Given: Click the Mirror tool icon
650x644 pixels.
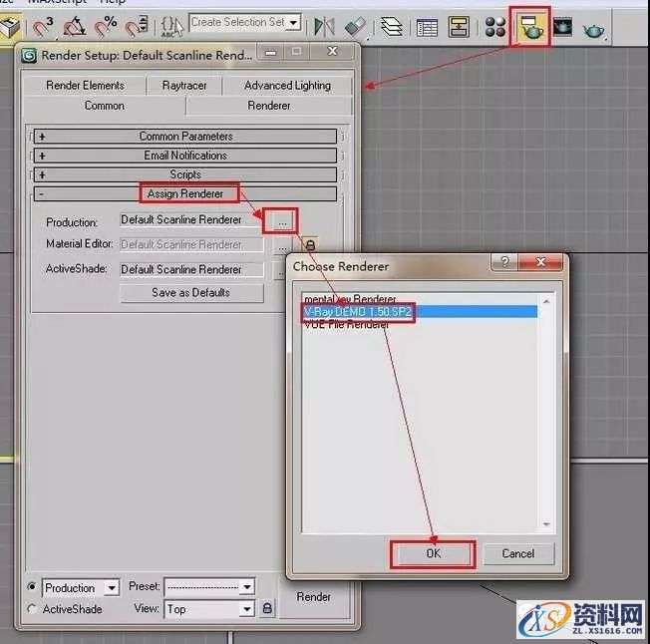Looking at the screenshot, I should point(324,27).
